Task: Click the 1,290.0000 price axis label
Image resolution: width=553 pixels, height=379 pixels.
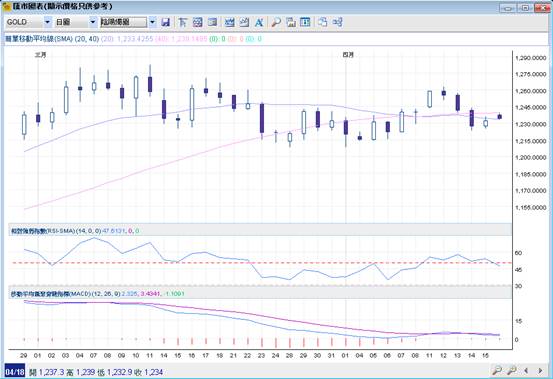Action: [x=530, y=58]
